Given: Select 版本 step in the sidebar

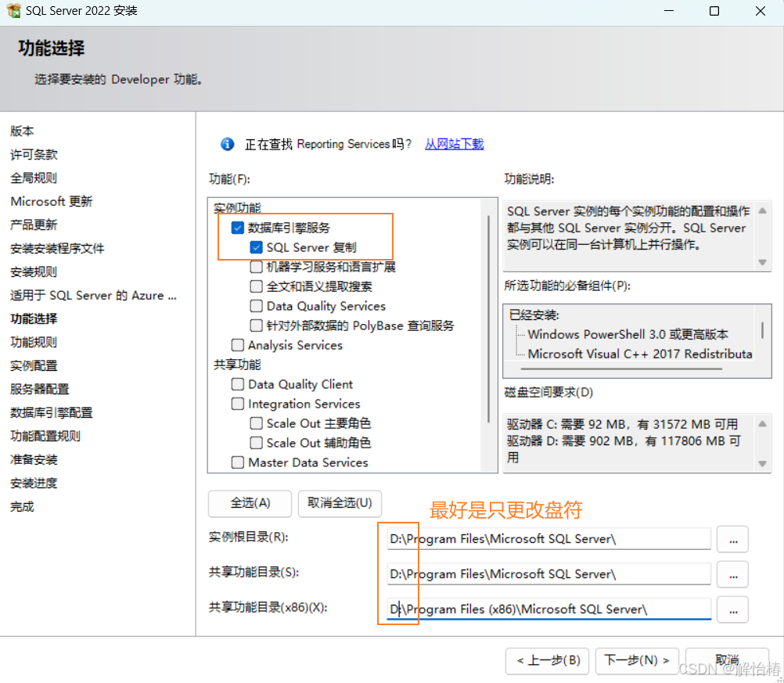Looking at the screenshot, I should click(x=22, y=131).
